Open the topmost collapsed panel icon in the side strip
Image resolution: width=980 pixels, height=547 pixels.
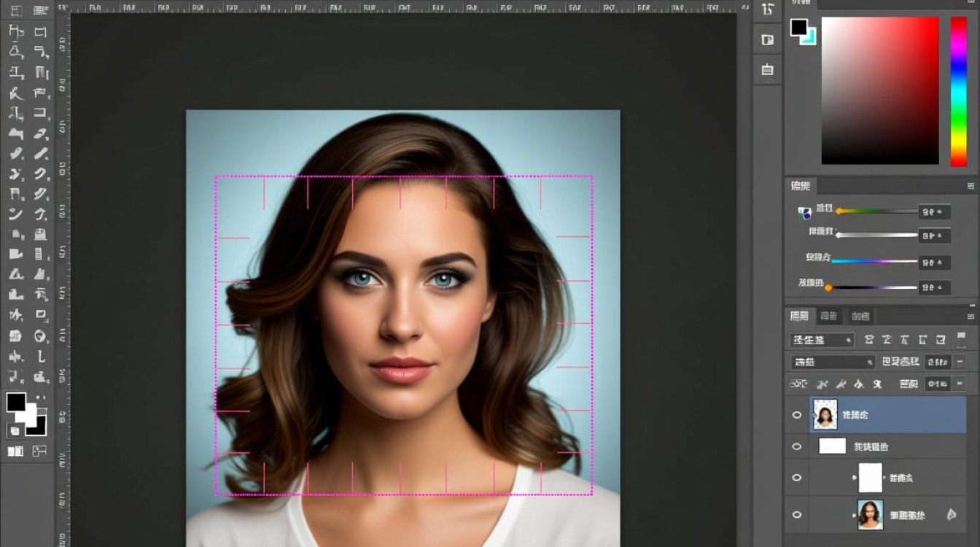pos(767,9)
